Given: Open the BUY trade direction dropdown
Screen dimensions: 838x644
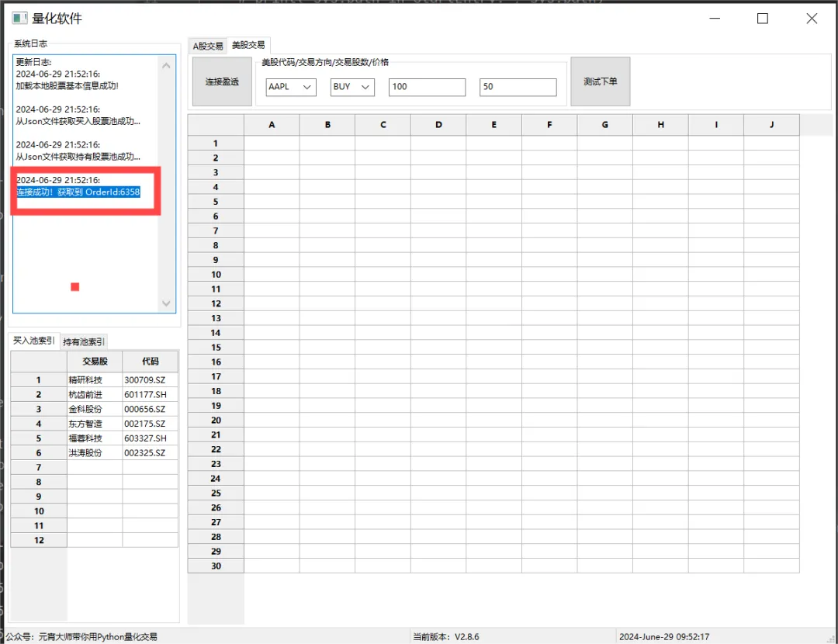Looking at the screenshot, I should click(x=352, y=87).
